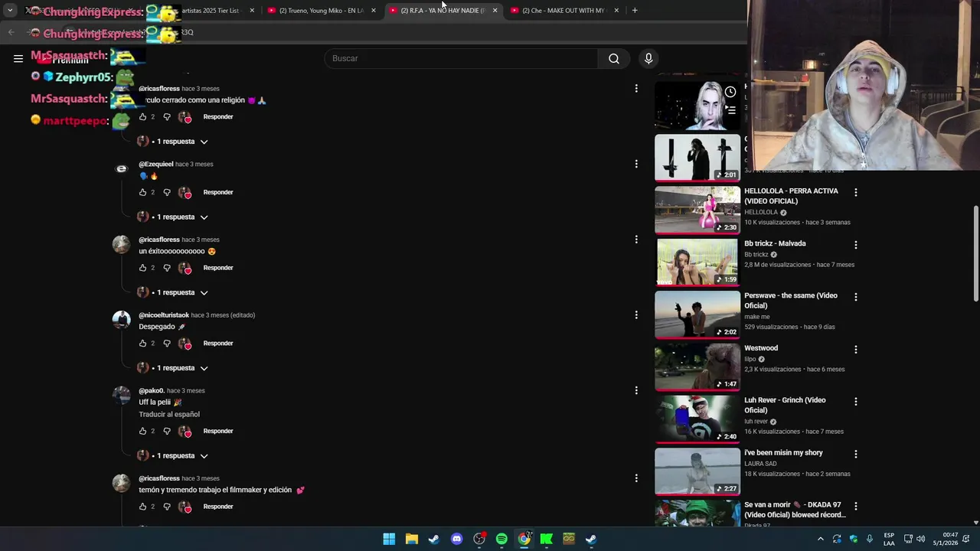Dislike the 'Despegado' comment
Viewport: 980px width, 551px height.
click(x=167, y=343)
